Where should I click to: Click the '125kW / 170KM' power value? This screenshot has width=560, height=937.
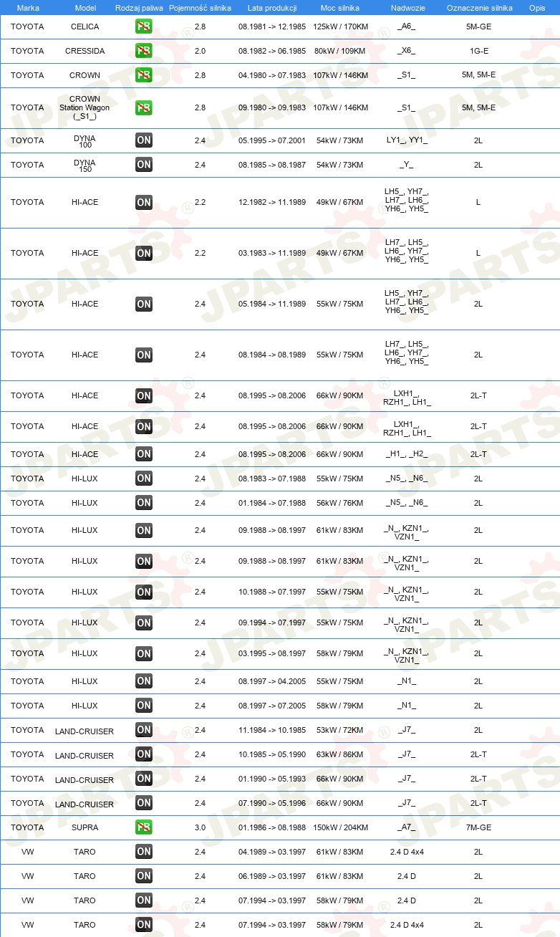341,27
